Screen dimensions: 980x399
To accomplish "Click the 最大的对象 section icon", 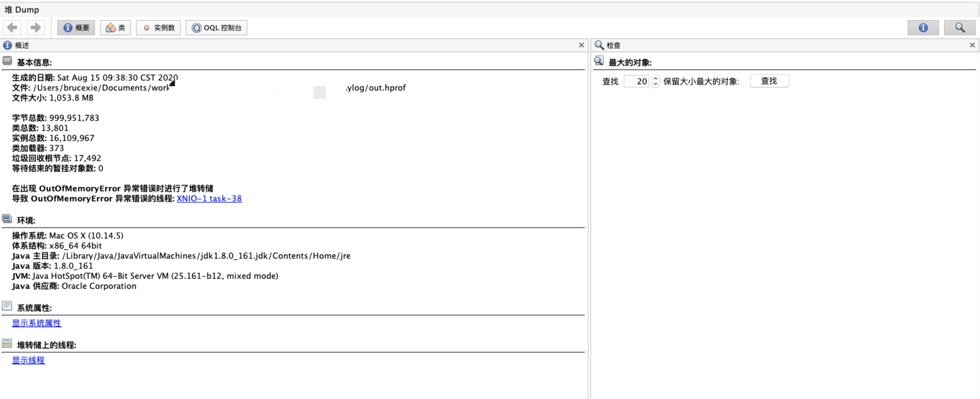I will 599,61.
